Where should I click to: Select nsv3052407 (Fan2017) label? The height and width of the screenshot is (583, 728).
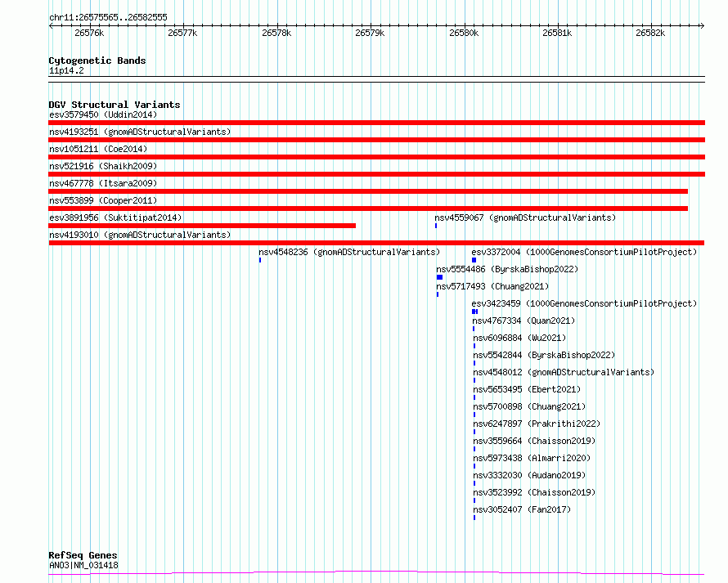tap(522, 509)
